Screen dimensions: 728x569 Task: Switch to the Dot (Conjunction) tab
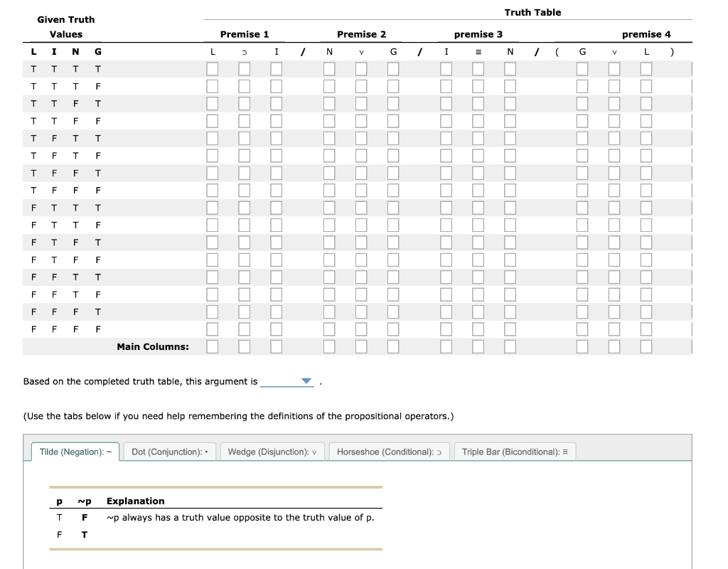point(169,451)
